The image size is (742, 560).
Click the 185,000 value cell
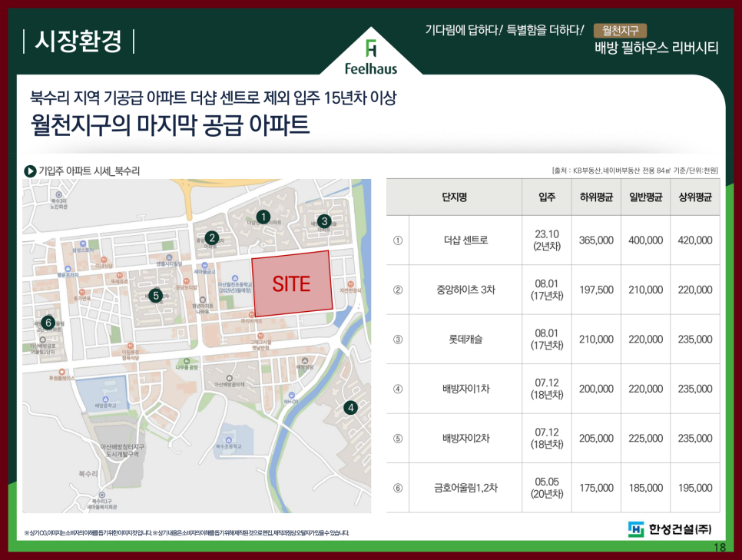(x=645, y=488)
